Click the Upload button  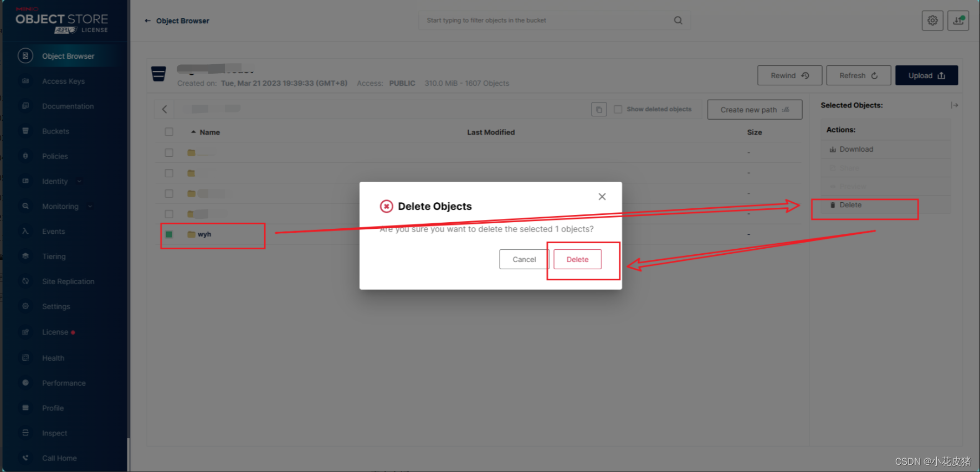[926, 75]
